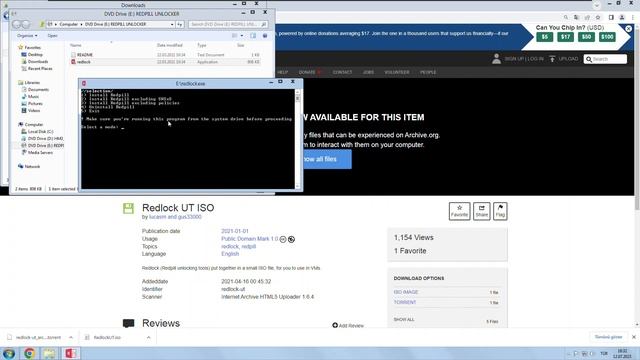The height and width of the screenshot is (360, 640).
Task: Open the JOBS menu item
Action: (x=368, y=72)
